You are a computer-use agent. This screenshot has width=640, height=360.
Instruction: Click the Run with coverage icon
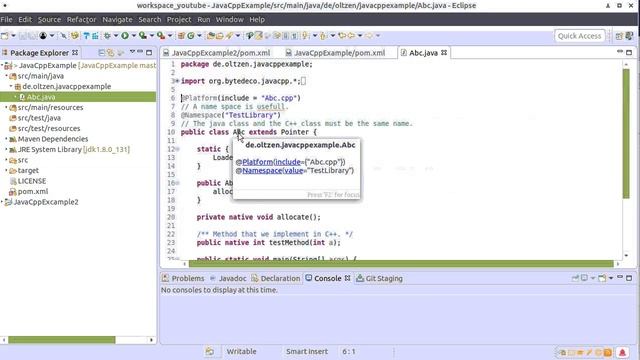143,36
